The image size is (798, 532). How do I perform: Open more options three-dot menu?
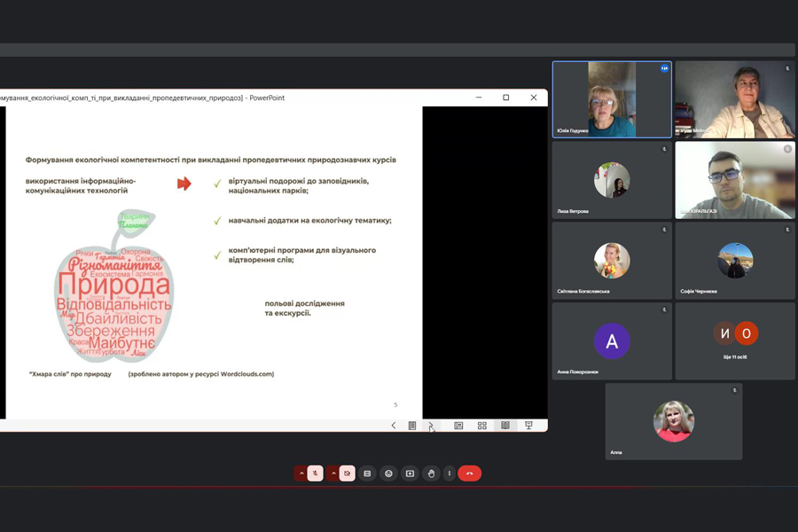click(x=450, y=473)
